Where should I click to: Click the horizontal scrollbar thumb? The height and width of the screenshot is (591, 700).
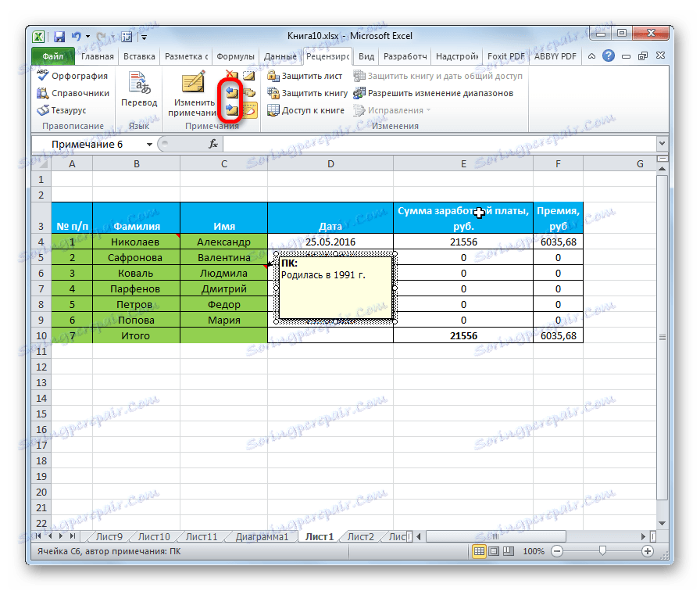point(495,536)
